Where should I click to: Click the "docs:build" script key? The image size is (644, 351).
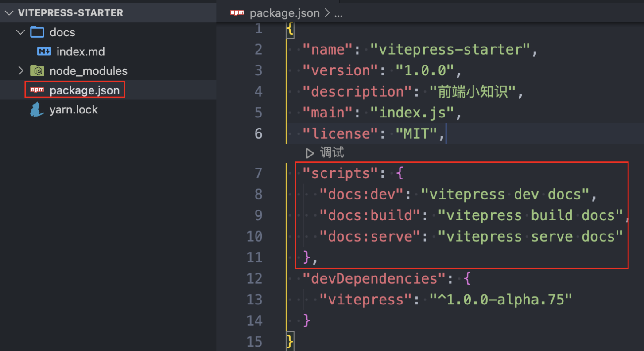point(370,215)
